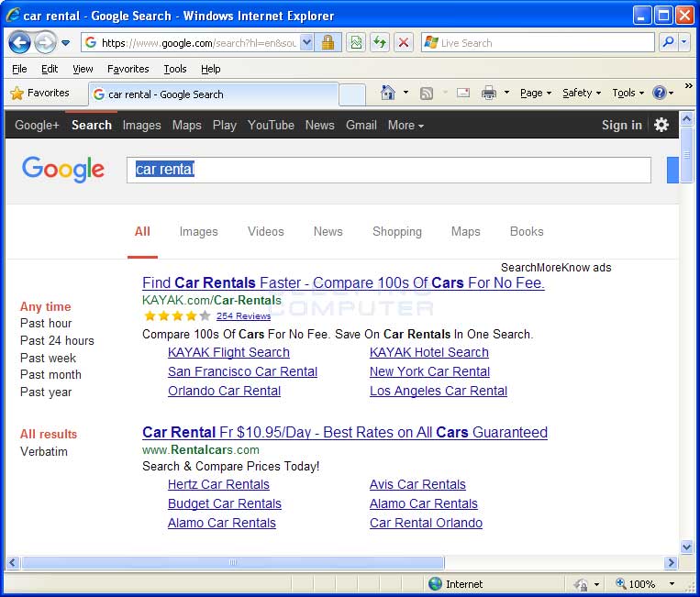Screen dimensions: 700x597
Task: Click the Google+ link in black bar
Action: tap(37, 125)
